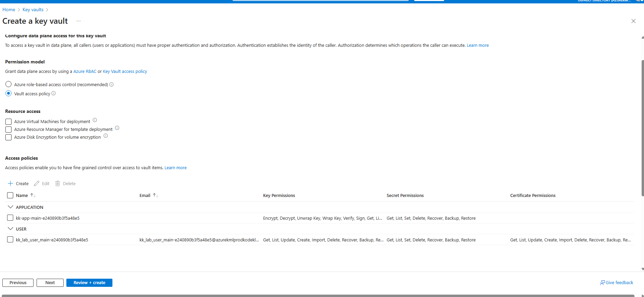
Task: Click the Next button
Action: (x=50, y=283)
